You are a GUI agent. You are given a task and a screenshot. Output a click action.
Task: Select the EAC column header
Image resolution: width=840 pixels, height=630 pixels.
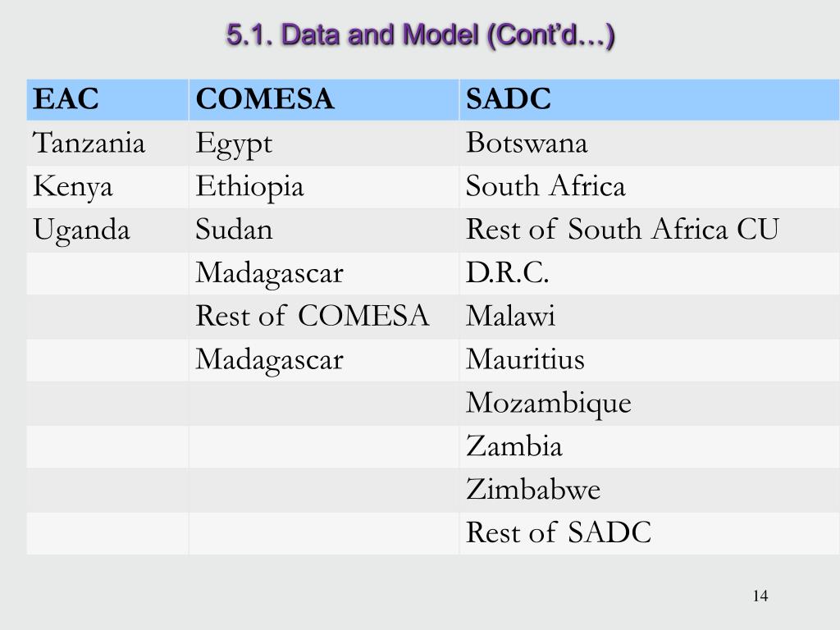point(107,99)
